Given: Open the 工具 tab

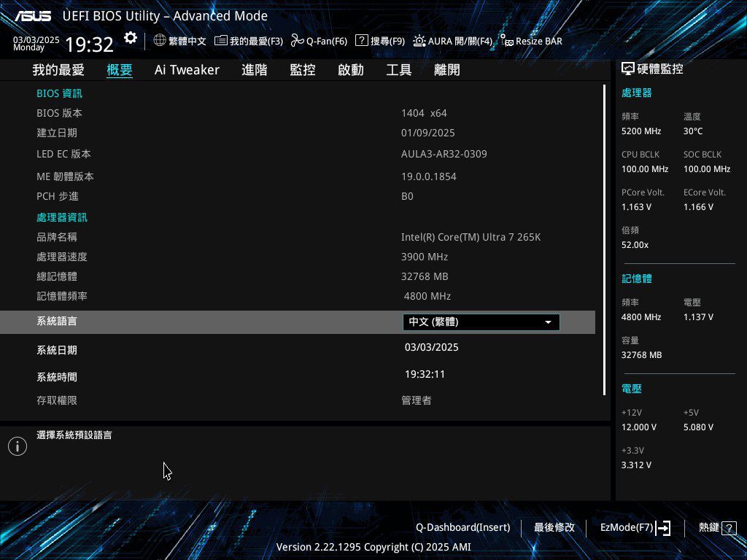Looking at the screenshot, I should pos(399,70).
